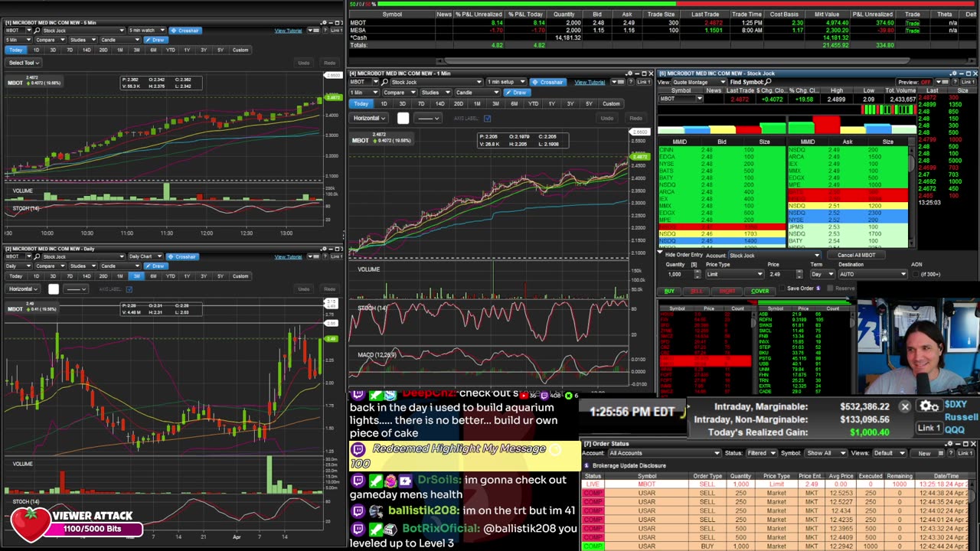The image size is (980, 551).
Task: Open View Tutorial link in 1 Min chart
Action: [x=590, y=82]
